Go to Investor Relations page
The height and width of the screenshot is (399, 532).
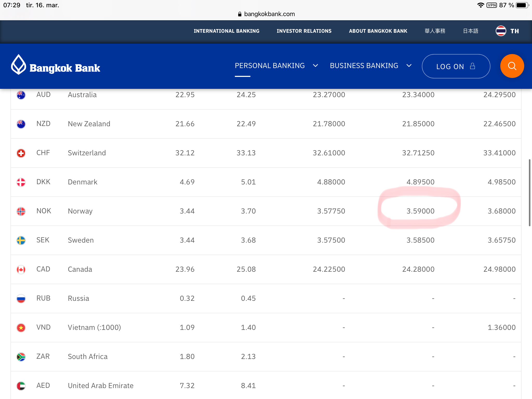coord(304,31)
